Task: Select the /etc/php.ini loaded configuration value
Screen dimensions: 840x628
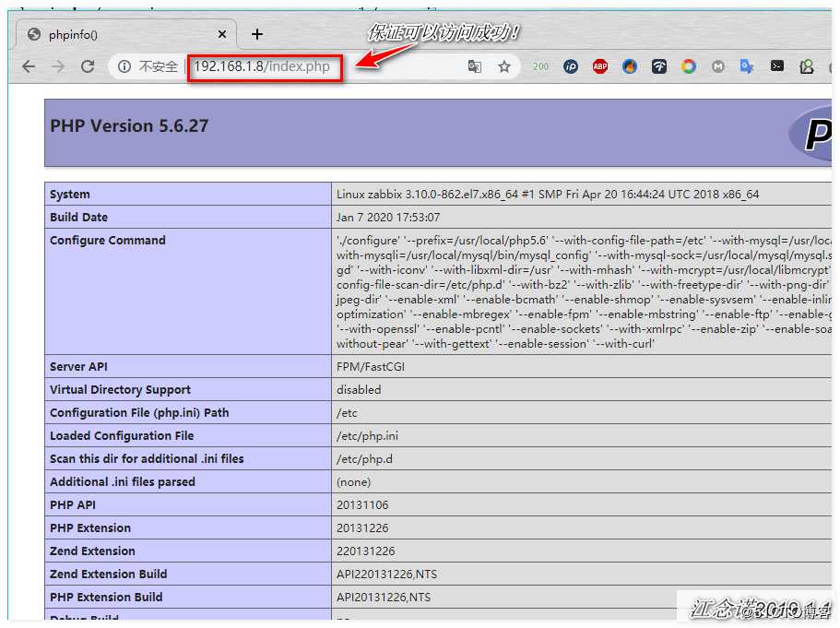Action: [x=367, y=436]
